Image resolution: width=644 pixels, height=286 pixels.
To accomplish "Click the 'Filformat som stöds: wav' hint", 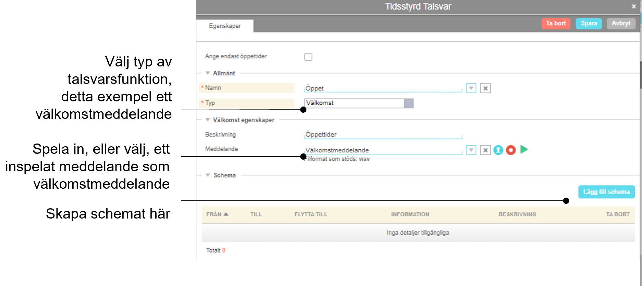I will (x=337, y=159).
